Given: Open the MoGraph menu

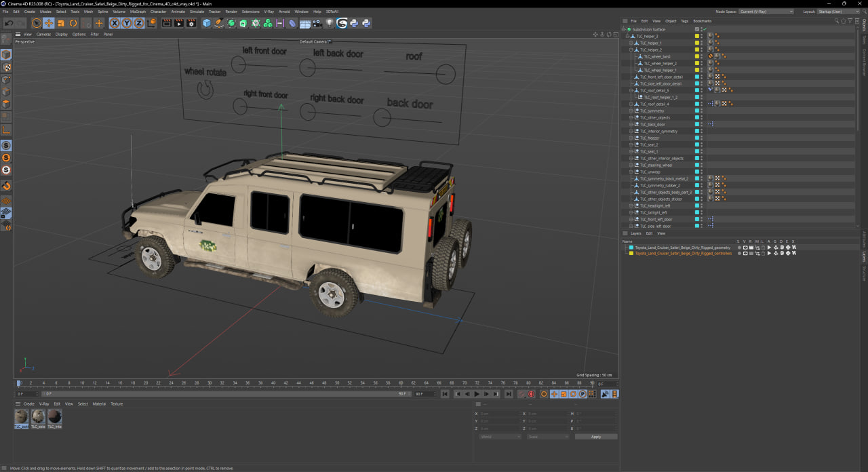Looking at the screenshot, I should pos(138,12).
